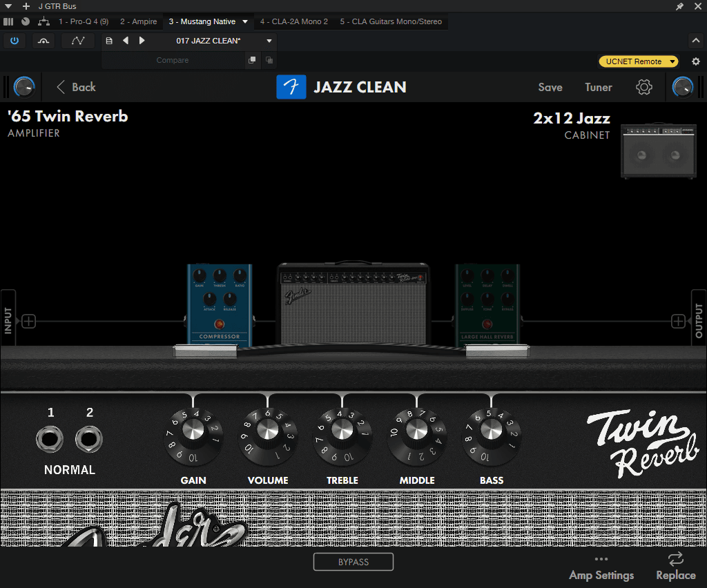Click the BYPASS button
Image resolution: width=707 pixels, height=588 pixels.
353,562
